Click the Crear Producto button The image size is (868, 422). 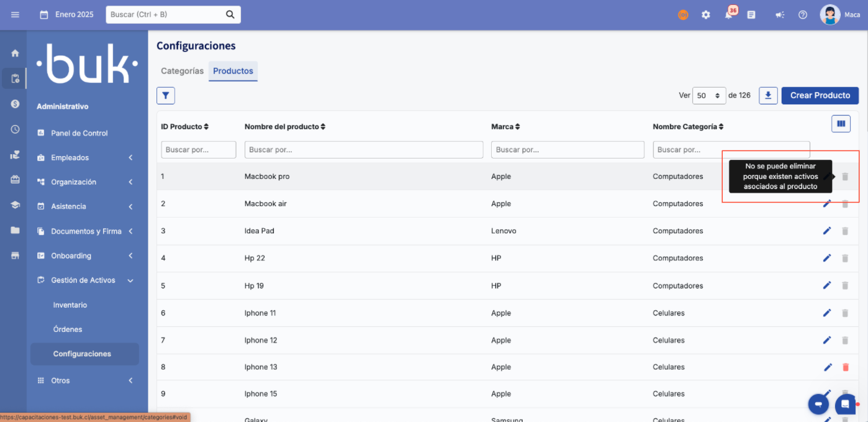pos(820,96)
